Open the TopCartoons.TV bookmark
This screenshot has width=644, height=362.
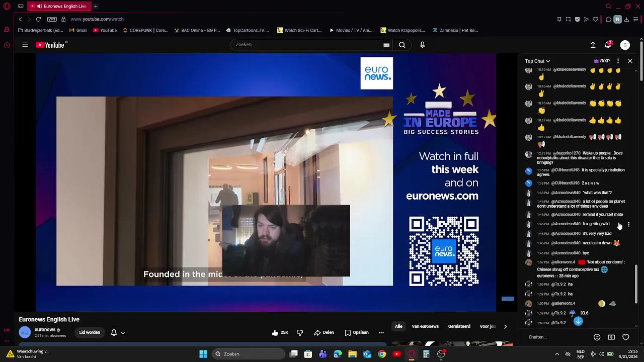[x=248, y=30]
